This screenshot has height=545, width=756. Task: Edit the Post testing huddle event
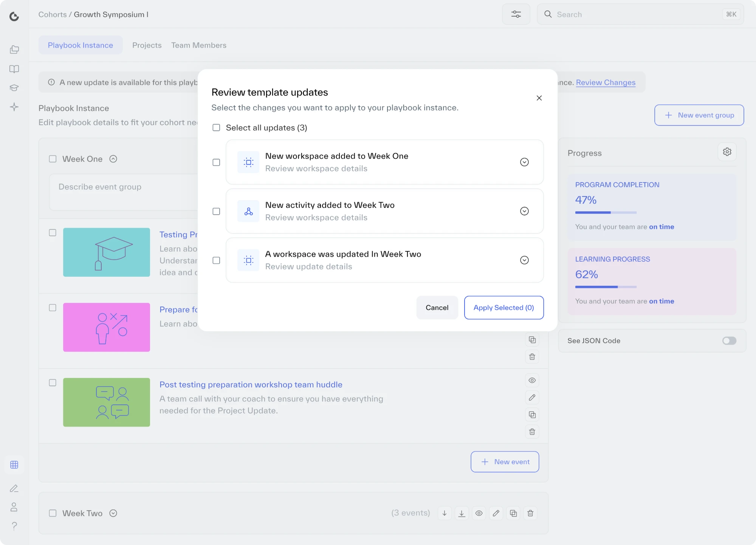[x=532, y=397]
